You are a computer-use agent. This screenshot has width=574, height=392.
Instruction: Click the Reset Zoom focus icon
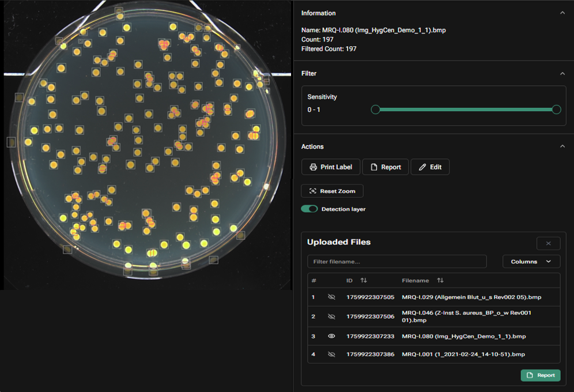coord(313,191)
